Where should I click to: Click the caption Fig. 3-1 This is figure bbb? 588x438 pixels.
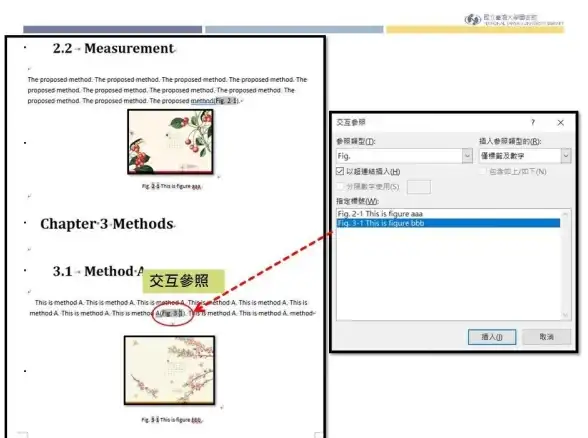[x=172, y=420]
